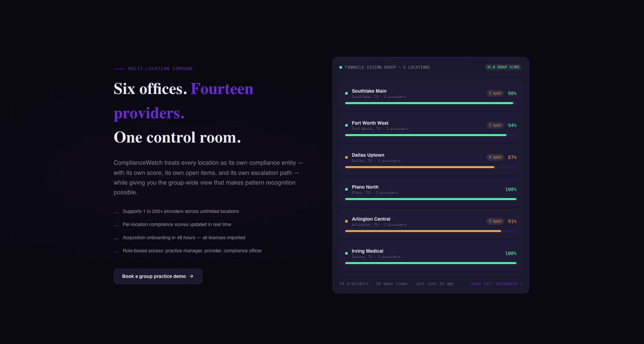
Task: Click the 95.0 Group Score badge
Action: 503,67
